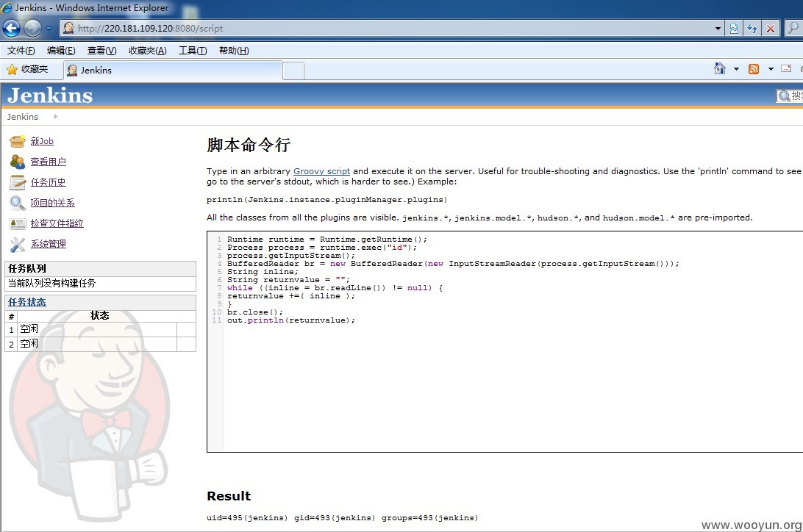This screenshot has height=532, width=803.
Task: Click the 系统管理 tools icon
Action: [18, 245]
